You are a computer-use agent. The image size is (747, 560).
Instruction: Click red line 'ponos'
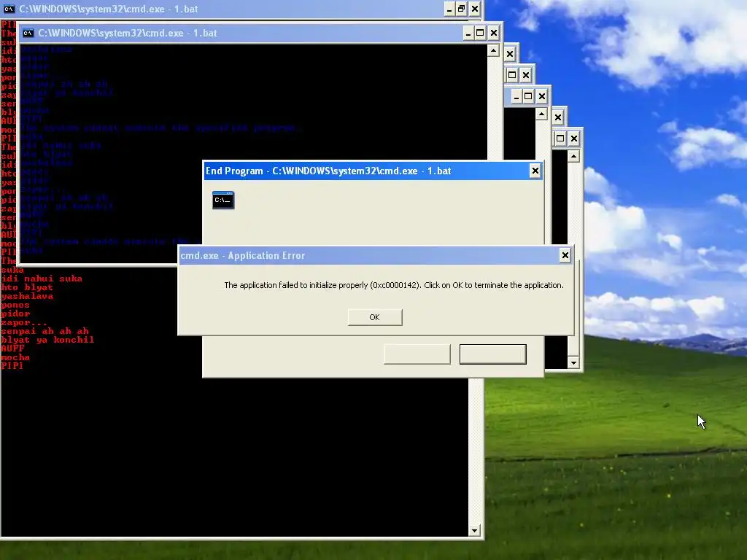click(x=15, y=306)
